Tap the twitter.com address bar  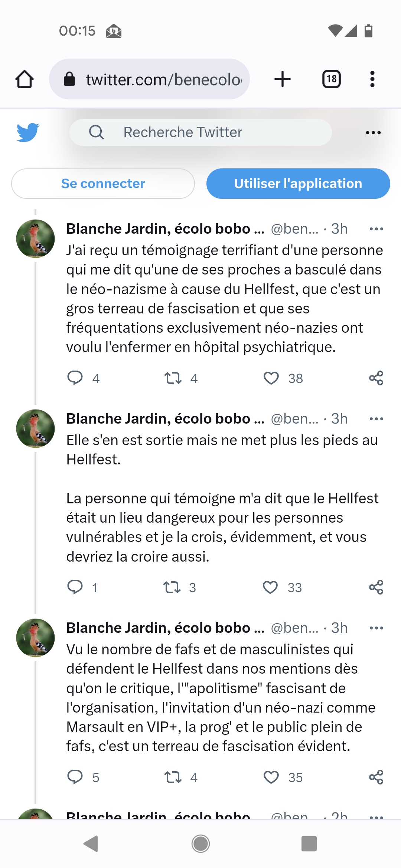tap(149, 79)
